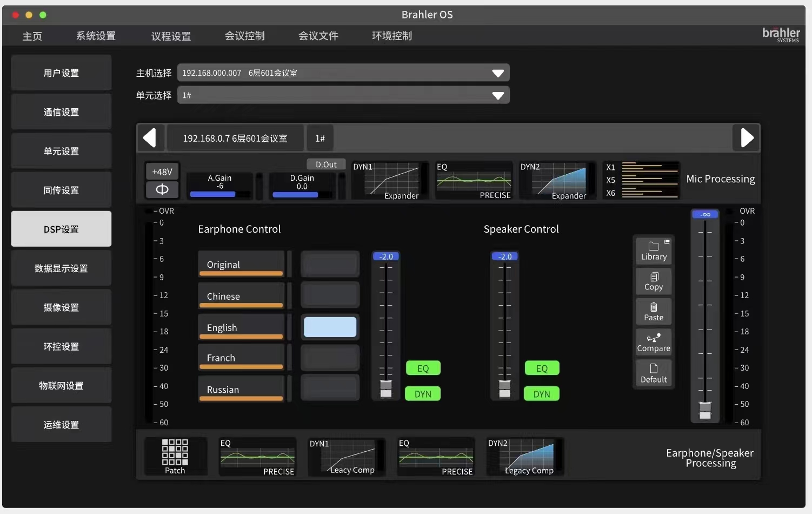Toggle the highlighted English channel selector
Viewport: 812px width, 514px height.
click(x=330, y=327)
